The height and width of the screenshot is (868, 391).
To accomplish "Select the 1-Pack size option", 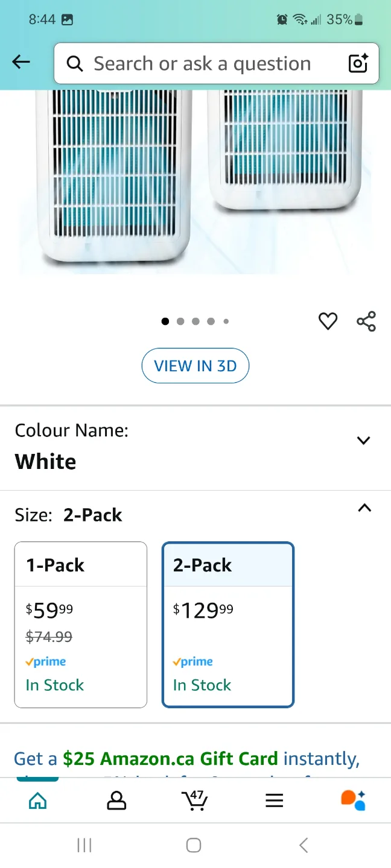I will (81, 624).
